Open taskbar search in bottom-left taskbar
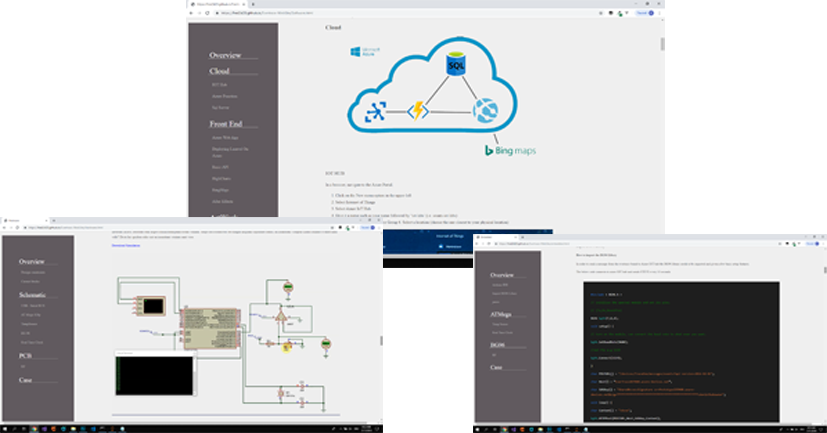 pos(14,429)
